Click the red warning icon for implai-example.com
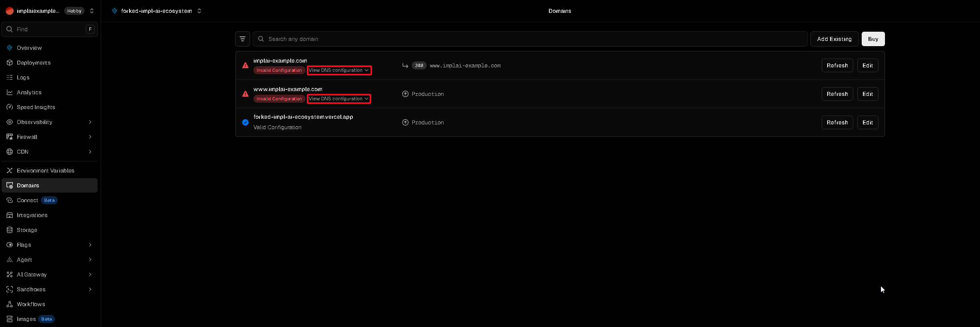The image size is (980, 327). click(245, 65)
